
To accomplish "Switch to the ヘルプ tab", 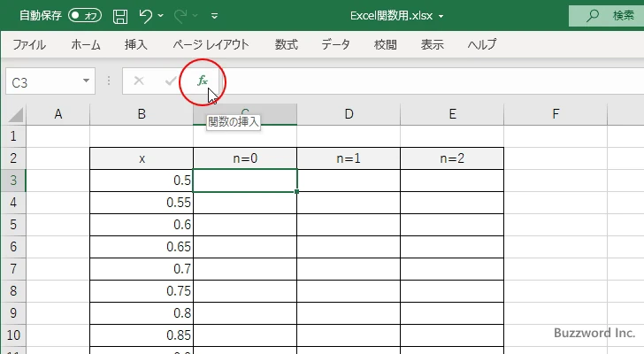I will (482, 44).
